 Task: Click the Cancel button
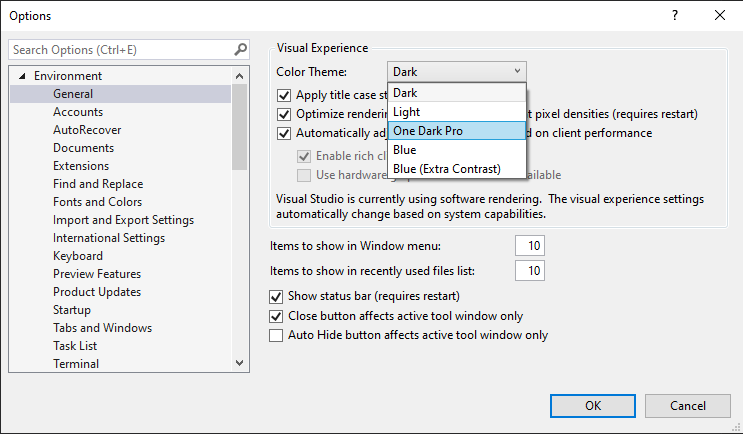688,406
